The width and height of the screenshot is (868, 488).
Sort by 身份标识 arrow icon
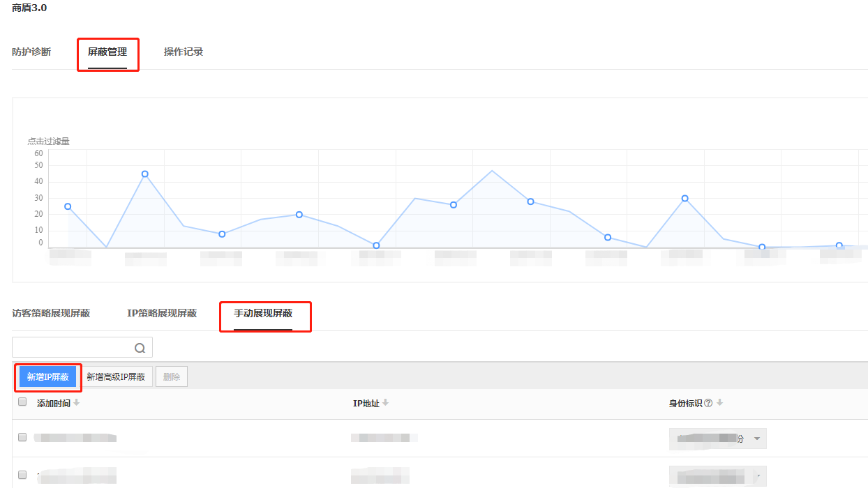719,403
